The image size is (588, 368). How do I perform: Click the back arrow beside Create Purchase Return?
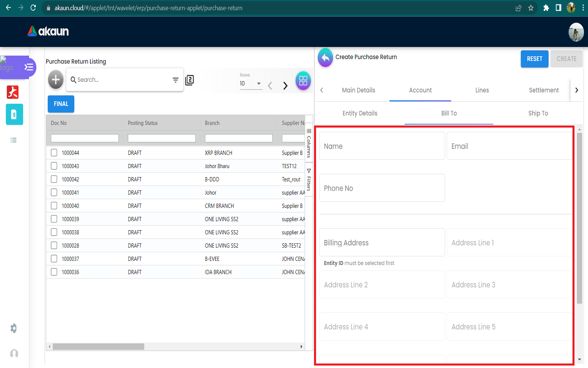(x=325, y=58)
